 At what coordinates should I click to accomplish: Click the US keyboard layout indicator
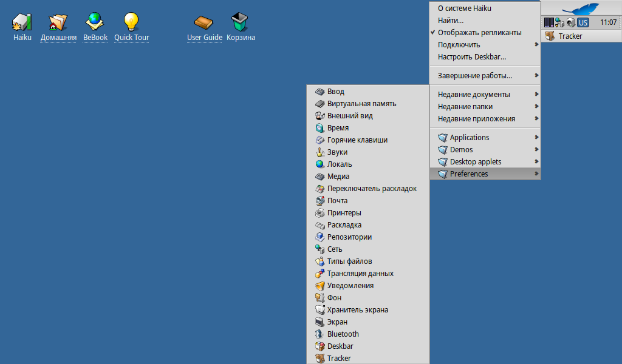pos(583,22)
